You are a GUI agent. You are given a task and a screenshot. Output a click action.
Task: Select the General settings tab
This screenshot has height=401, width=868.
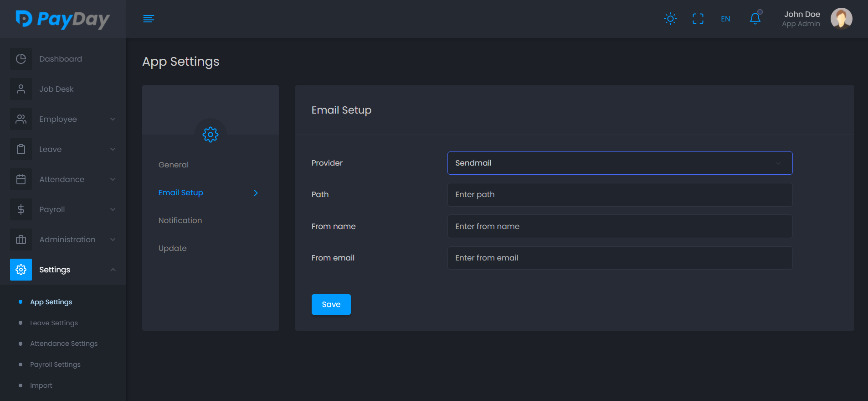coord(174,165)
